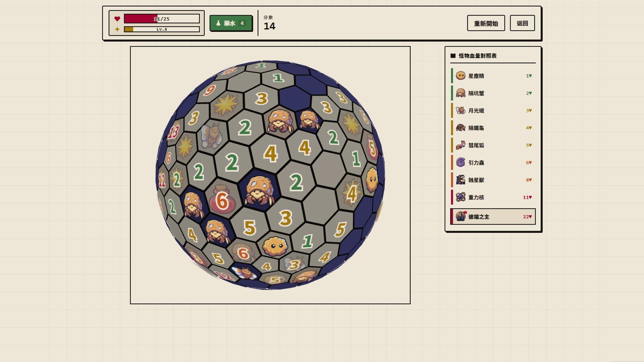Click the 隕鐵龜 turtle icon in monster table
The height and width of the screenshot is (362, 644).
[461, 128]
